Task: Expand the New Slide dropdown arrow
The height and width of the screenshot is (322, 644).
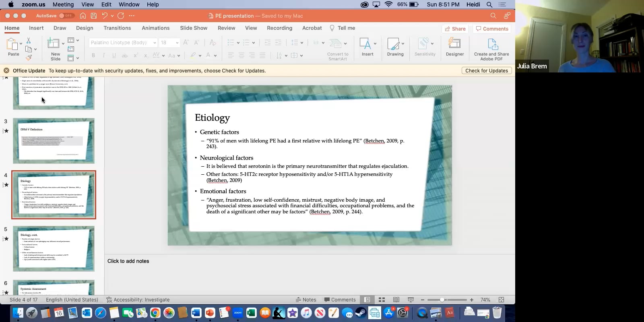Action: (63, 43)
